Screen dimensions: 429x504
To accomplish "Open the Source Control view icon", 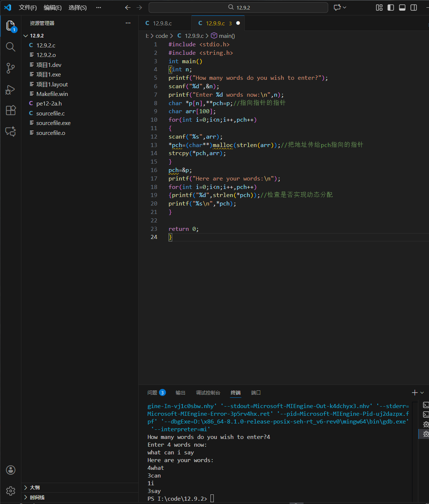I will click(x=11, y=68).
